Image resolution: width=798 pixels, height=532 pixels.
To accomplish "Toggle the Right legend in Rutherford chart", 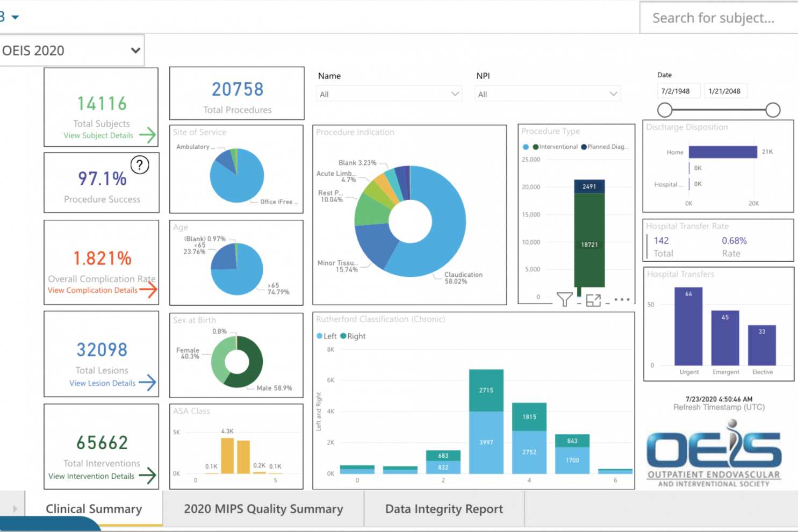I will tap(353, 336).
